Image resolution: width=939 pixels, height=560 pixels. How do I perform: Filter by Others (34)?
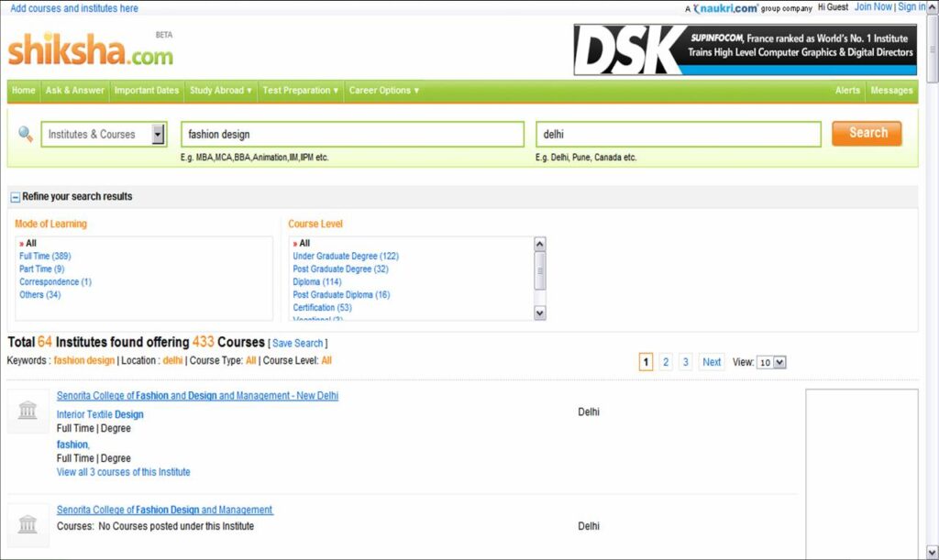39,295
